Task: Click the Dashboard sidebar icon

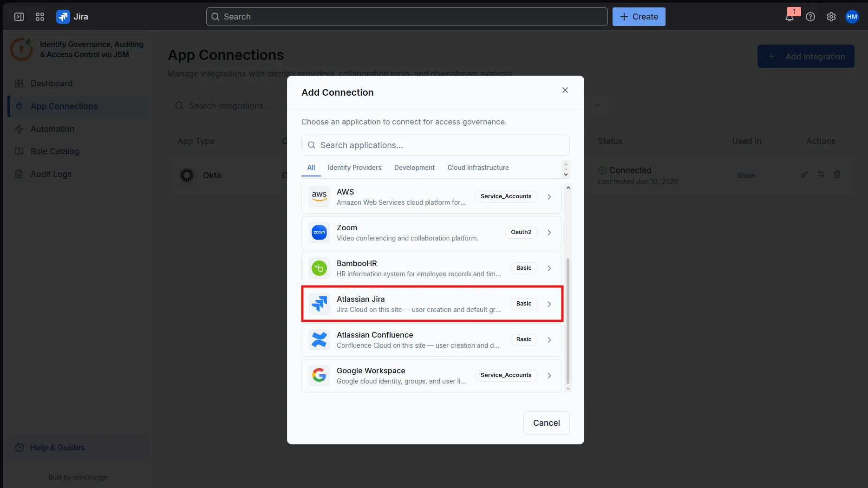Action: click(x=19, y=84)
